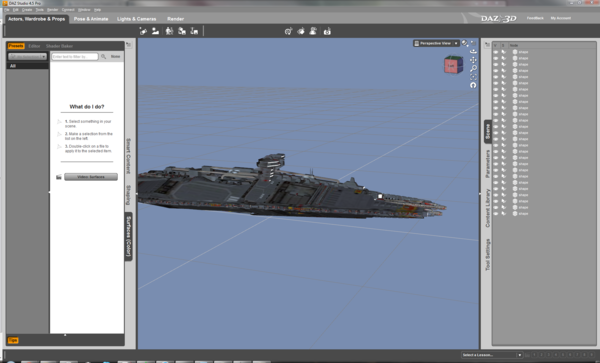Open the draw style sphere icon menu
The width and height of the screenshot is (600, 363).
(465, 43)
